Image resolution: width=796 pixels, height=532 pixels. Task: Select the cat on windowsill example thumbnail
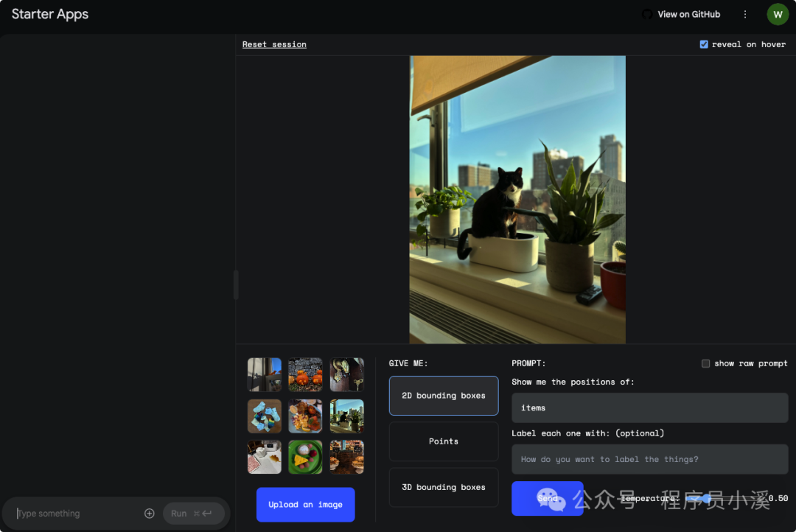pyautogui.click(x=346, y=416)
